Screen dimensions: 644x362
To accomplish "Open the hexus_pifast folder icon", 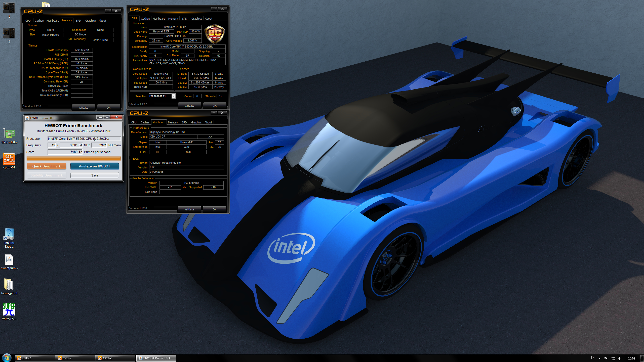I will point(9,287).
